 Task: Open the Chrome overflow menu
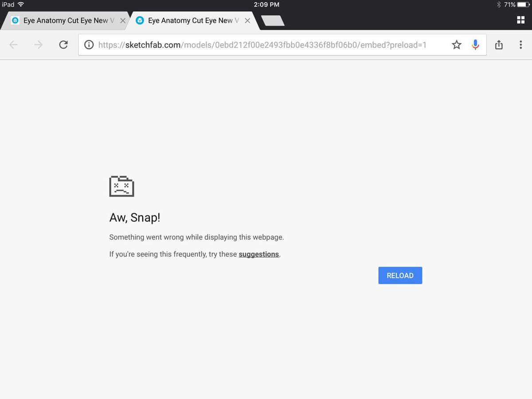[520, 44]
